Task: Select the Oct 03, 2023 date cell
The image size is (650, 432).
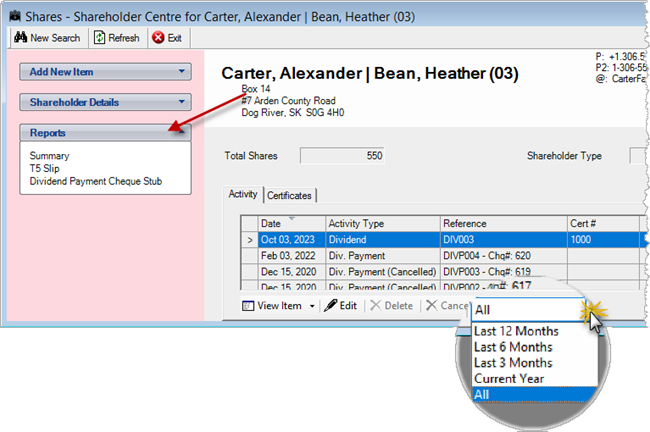Action: click(x=291, y=240)
